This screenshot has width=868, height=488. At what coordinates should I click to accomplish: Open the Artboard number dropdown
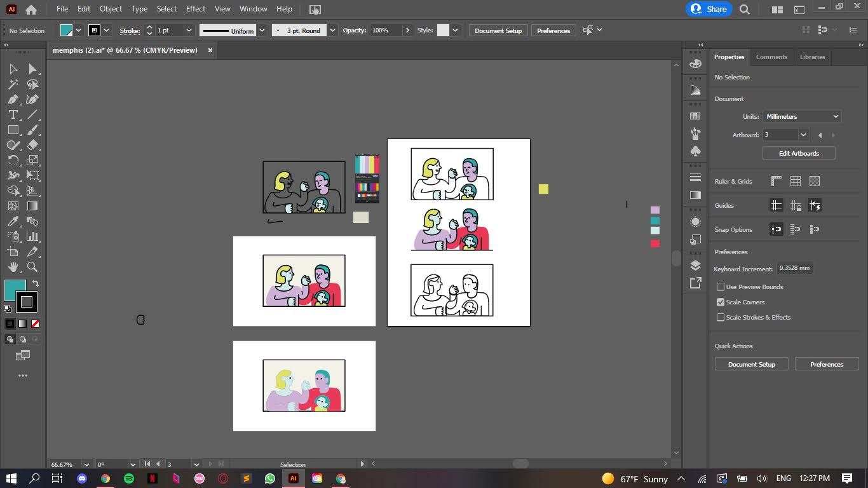(x=803, y=135)
